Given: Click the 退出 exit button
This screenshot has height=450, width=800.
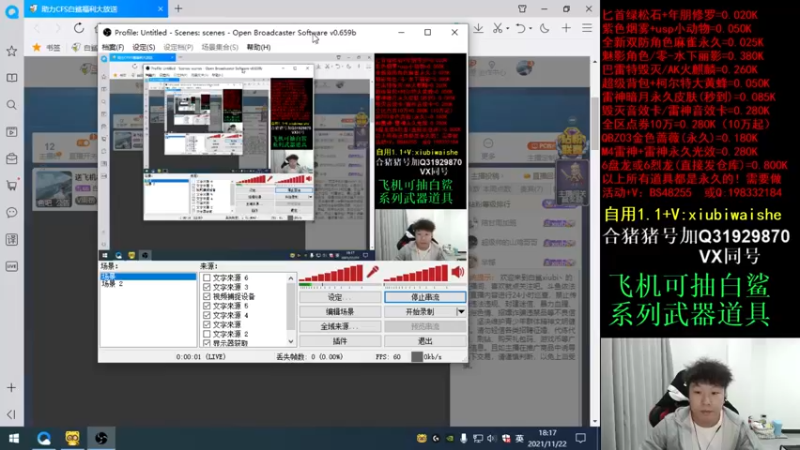Looking at the screenshot, I should 425,341.
